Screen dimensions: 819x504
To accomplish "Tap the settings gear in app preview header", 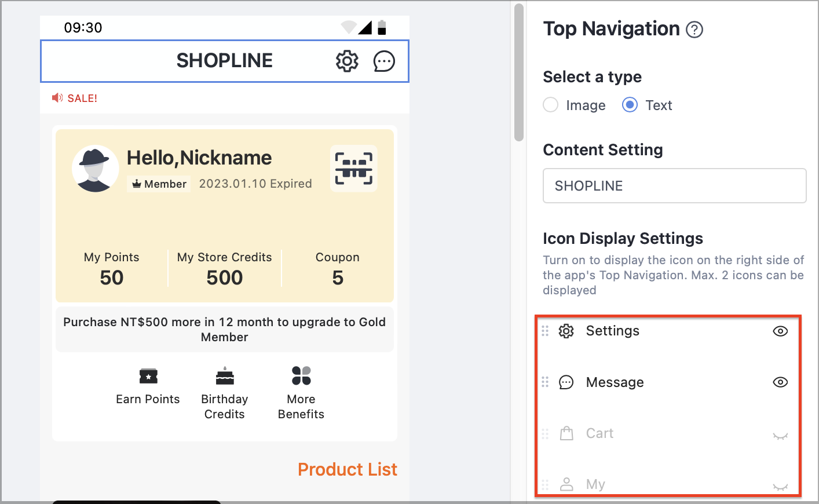I will tap(347, 61).
